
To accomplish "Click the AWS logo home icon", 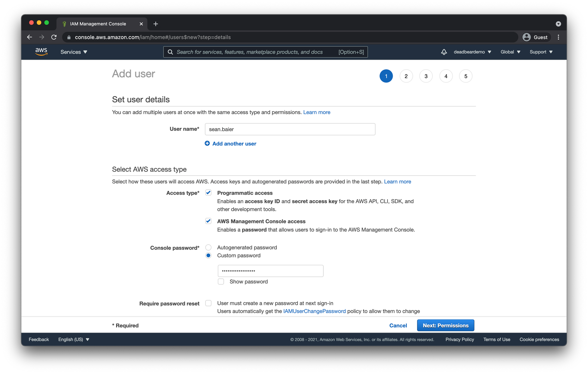I will (41, 51).
